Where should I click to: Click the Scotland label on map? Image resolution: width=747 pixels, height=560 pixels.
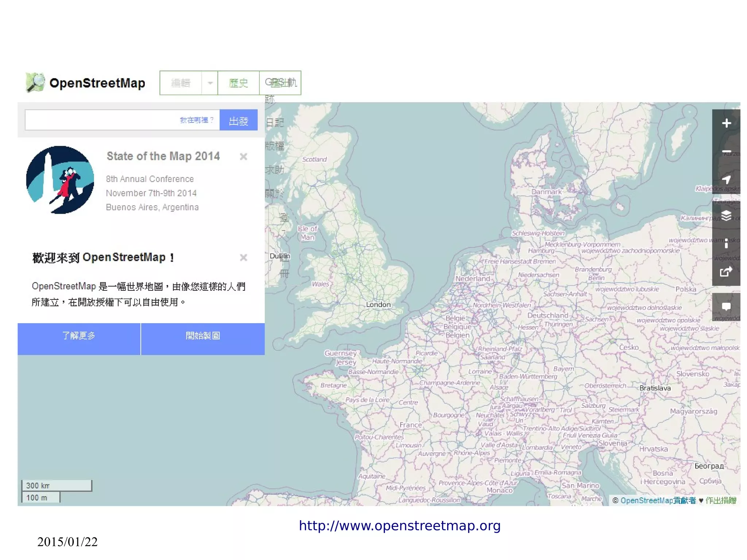tap(314, 159)
